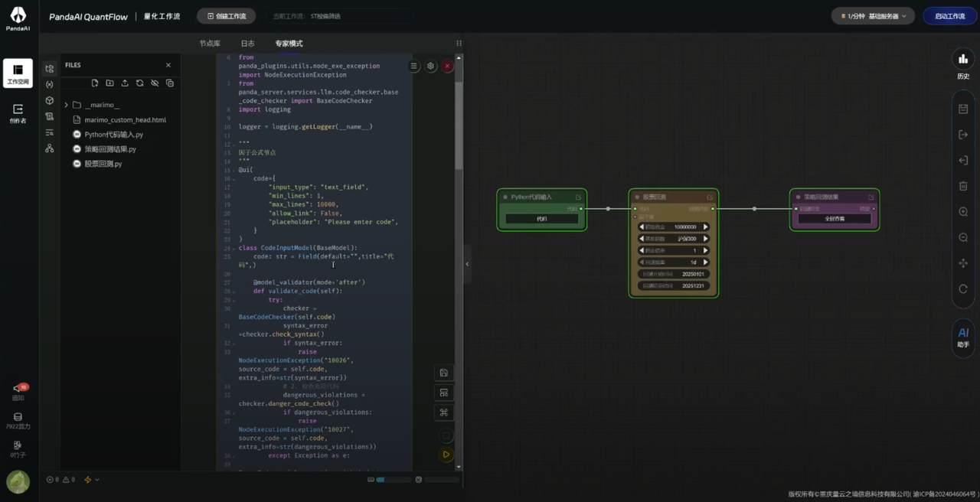This screenshot has height=502, width=980.
Task: Increase 初始资金 value with right arrow
Action: [x=705, y=227]
